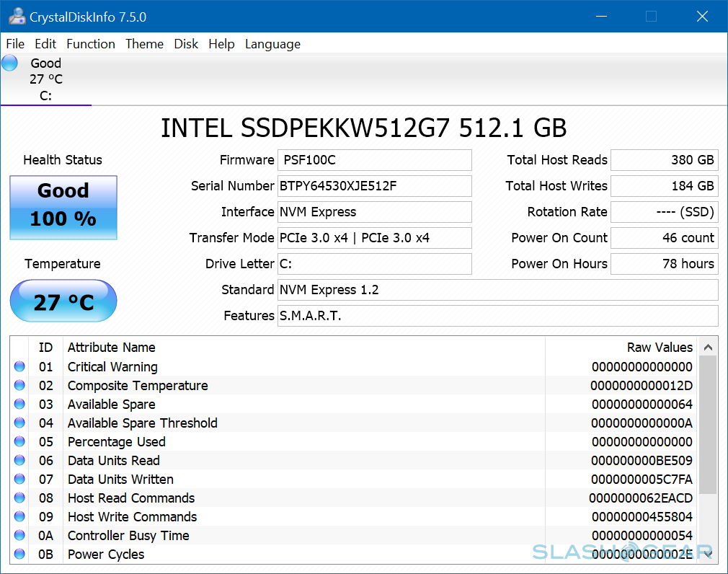The image size is (728, 574).
Task: Click the attribute list vertical scrollbar thumb
Action: pyautogui.click(x=708, y=424)
